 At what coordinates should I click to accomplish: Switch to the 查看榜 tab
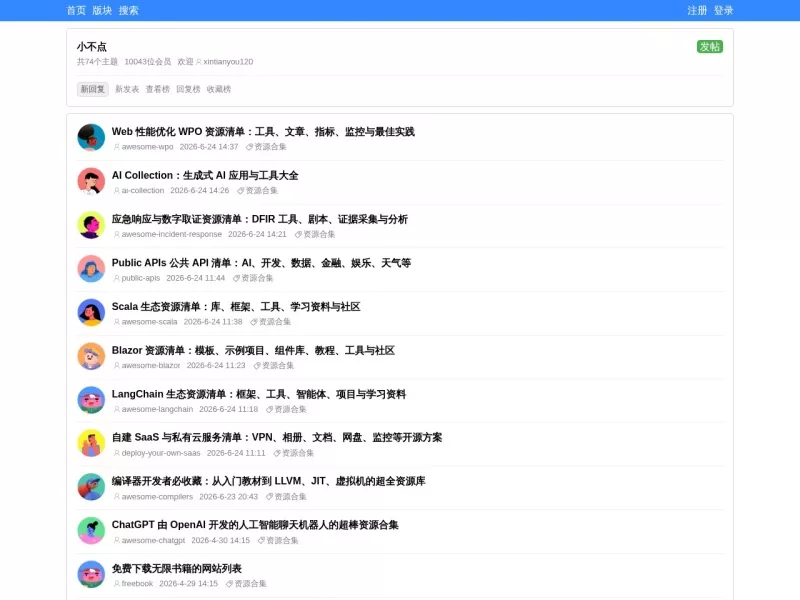(158, 89)
